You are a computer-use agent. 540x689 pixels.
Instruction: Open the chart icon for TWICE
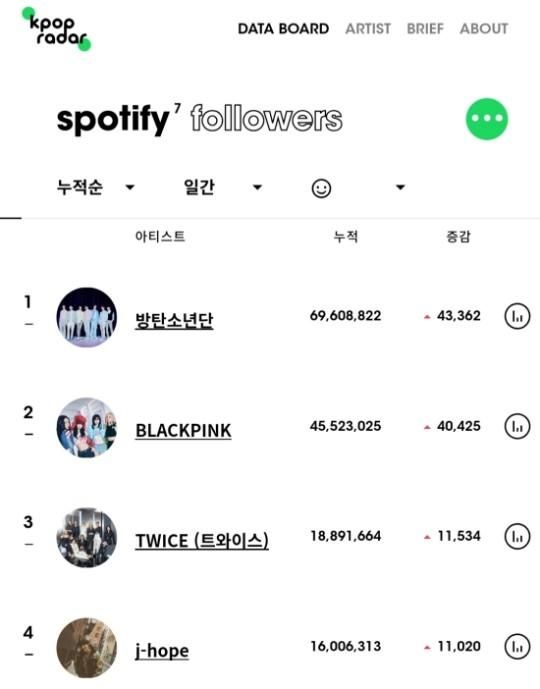pos(517,537)
